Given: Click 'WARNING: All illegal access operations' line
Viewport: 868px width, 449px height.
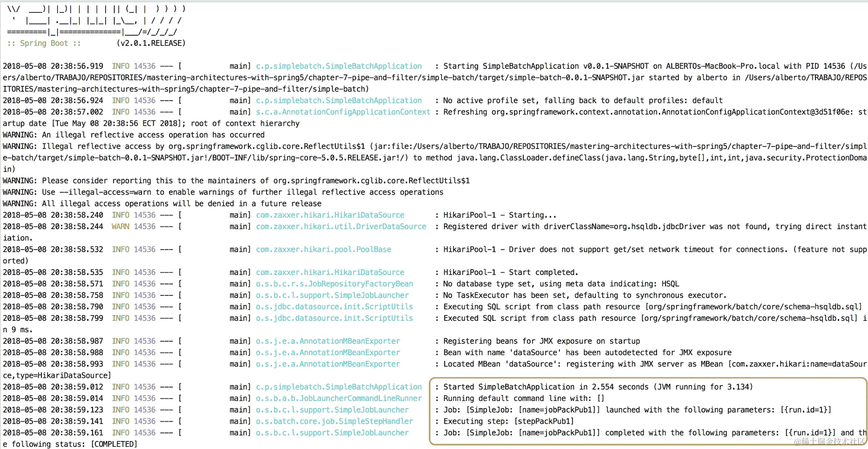Looking at the screenshot, I should coord(162,204).
